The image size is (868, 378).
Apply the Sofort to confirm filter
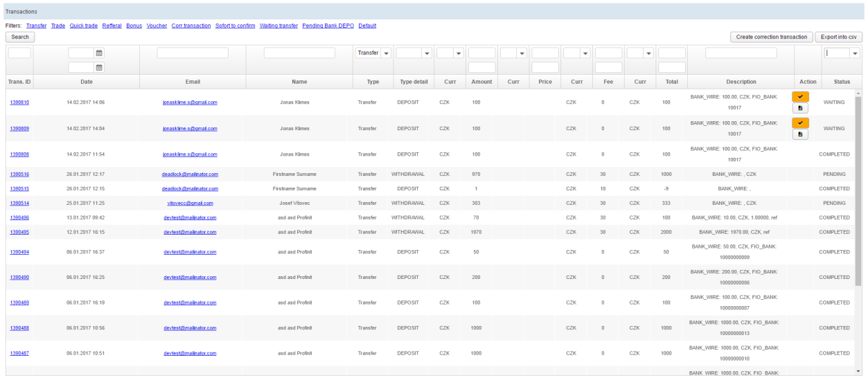236,26
